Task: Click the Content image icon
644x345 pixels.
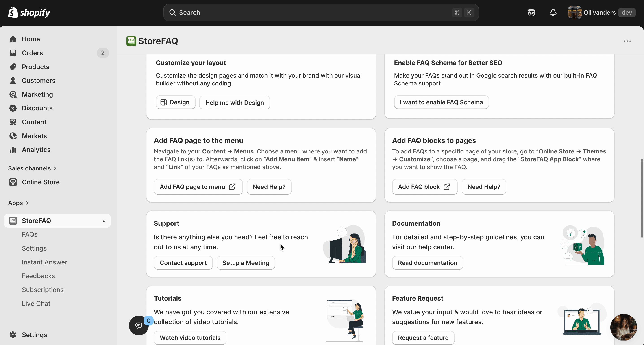Action: pyautogui.click(x=13, y=122)
